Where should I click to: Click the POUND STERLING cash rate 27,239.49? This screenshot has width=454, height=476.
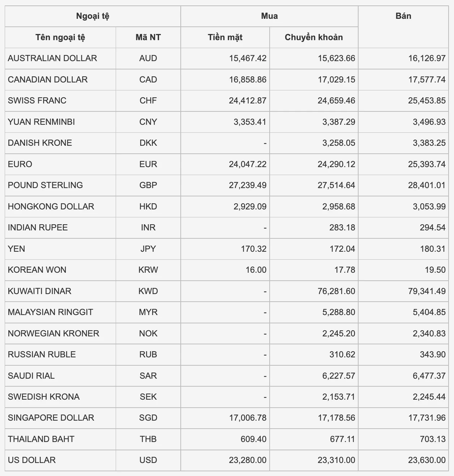pos(247,185)
